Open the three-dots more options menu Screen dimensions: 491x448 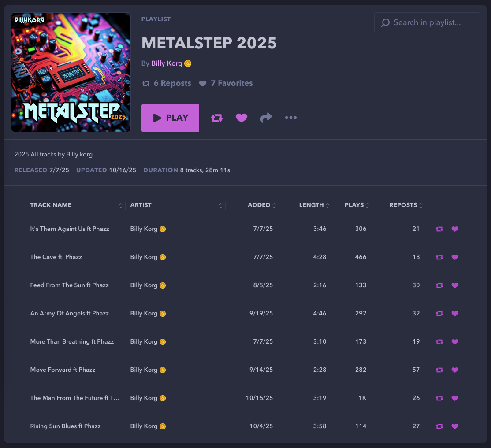point(291,118)
